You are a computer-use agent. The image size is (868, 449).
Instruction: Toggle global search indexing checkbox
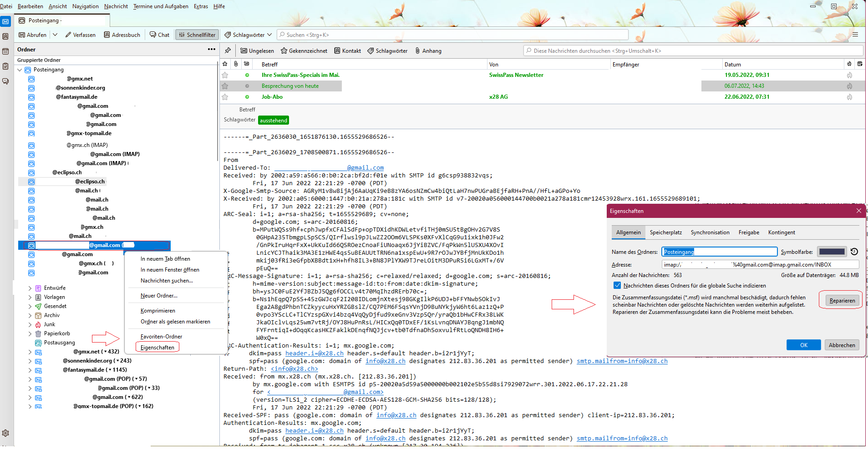click(x=617, y=286)
